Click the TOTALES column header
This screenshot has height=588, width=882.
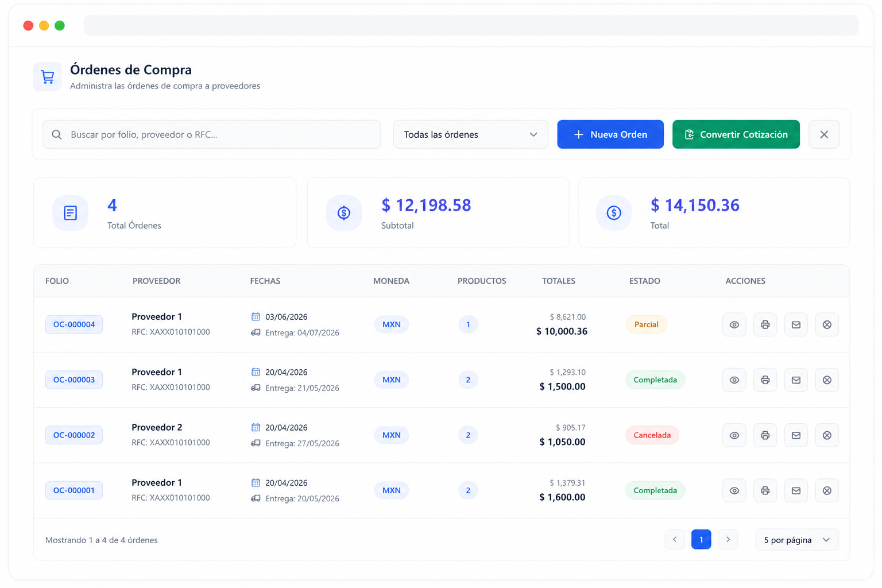point(559,281)
